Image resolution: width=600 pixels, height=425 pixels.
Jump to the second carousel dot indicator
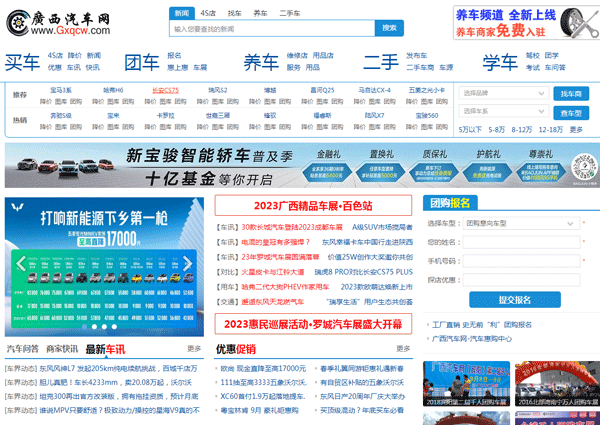94,327
